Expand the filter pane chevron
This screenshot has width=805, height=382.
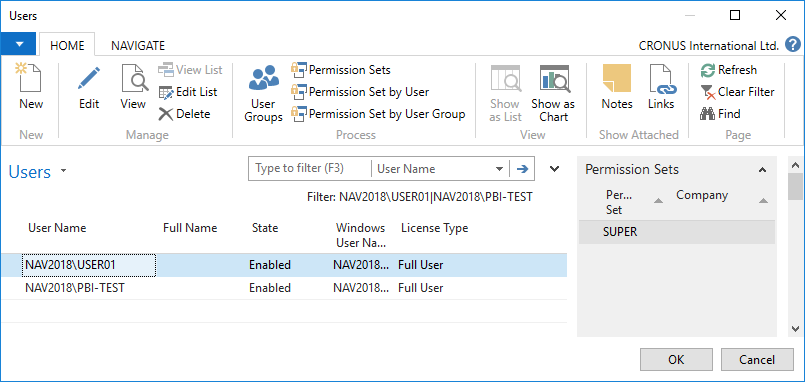tap(554, 169)
